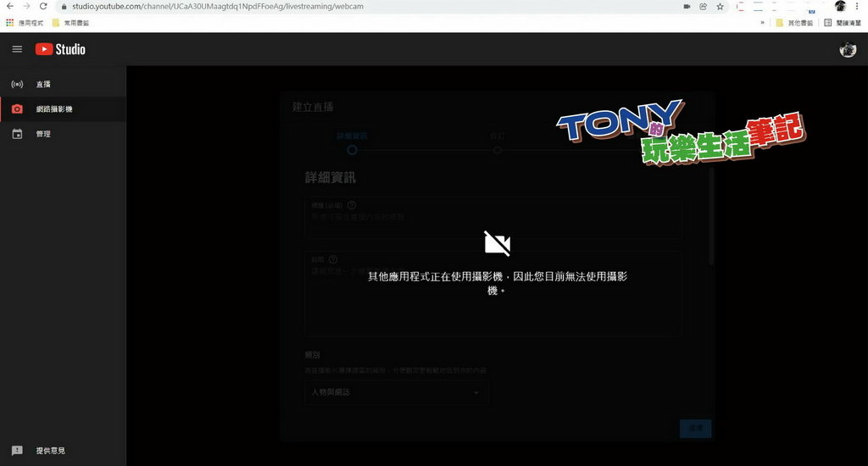The height and width of the screenshot is (466, 868).
Task: Open the 管理 menu item
Action: coord(63,134)
